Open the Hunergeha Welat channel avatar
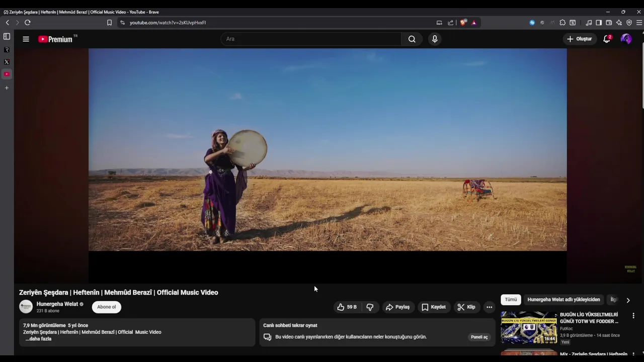The height and width of the screenshot is (362, 644). point(26,307)
